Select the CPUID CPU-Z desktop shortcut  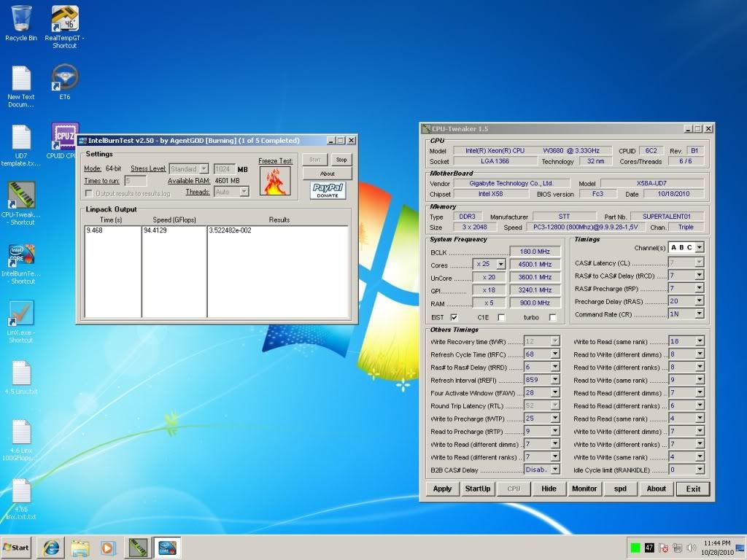(64, 141)
